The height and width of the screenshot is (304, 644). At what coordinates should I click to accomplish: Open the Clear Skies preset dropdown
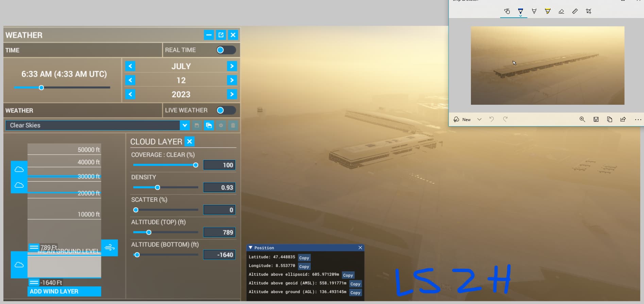tap(185, 125)
